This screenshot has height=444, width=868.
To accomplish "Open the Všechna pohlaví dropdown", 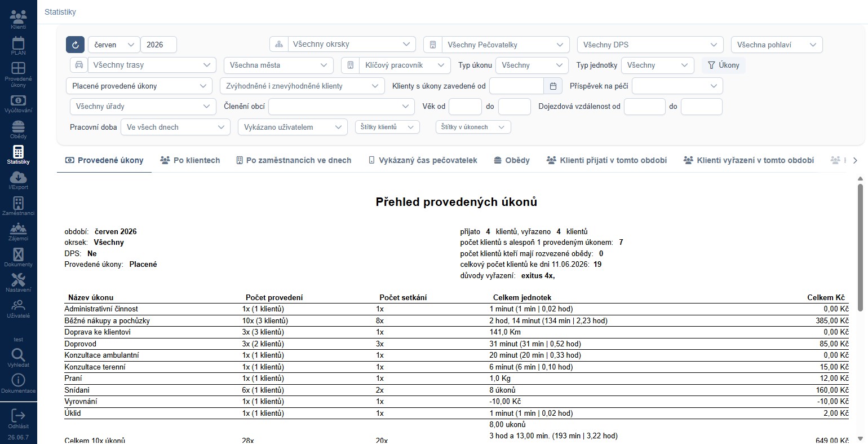I will tap(777, 45).
